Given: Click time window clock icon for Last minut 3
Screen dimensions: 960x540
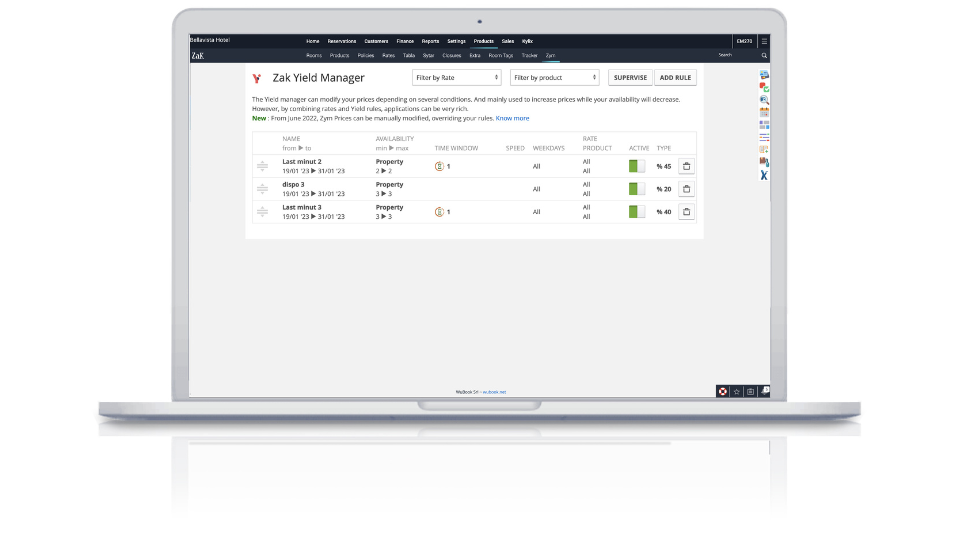Looking at the screenshot, I should (439, 212).
